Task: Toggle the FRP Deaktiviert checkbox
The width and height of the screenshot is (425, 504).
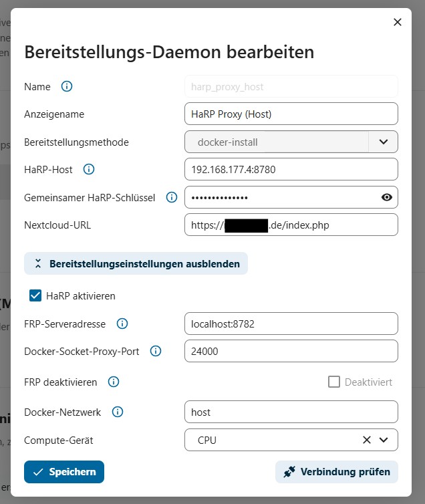Action: pos(334,382)
